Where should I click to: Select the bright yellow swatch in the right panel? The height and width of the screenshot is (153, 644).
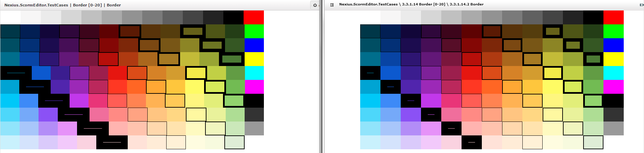click(x=614, y=59)
